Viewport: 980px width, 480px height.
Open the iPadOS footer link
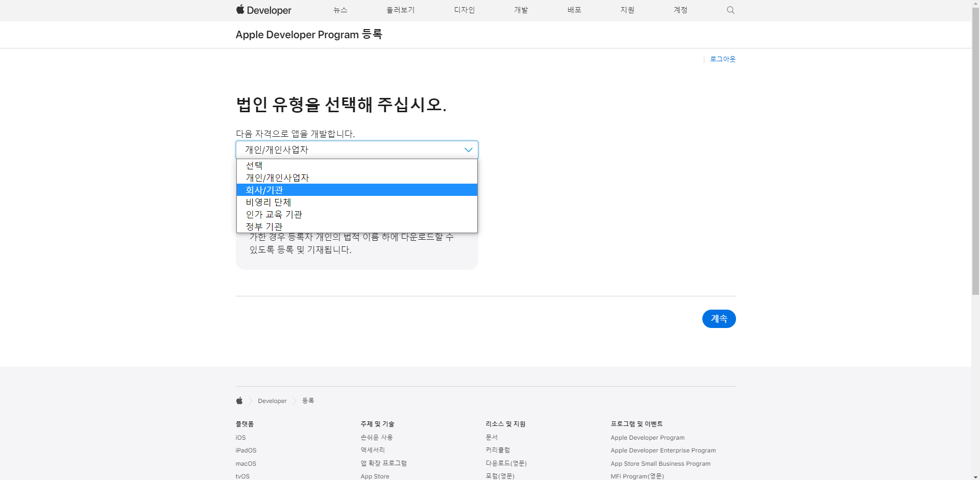pos(246,450)
